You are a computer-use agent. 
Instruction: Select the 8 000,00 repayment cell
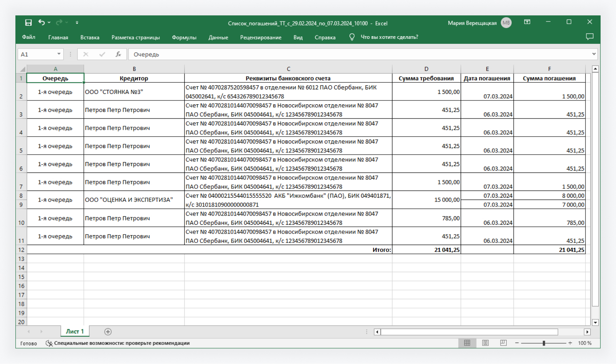tap(549, 195)
